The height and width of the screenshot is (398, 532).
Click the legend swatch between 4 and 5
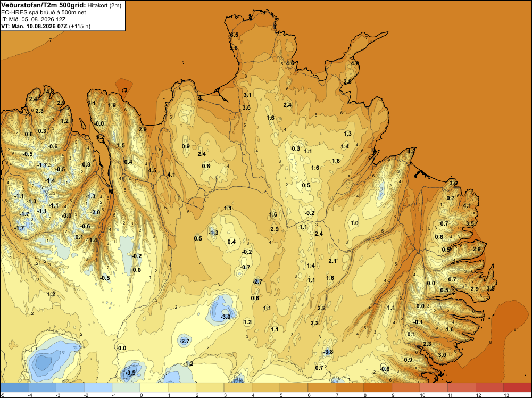pyautogui.click(x=266, y=387)
